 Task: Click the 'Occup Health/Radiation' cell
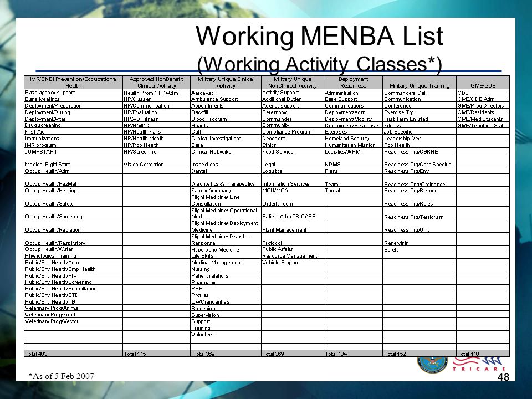click(x=73, y=226)
